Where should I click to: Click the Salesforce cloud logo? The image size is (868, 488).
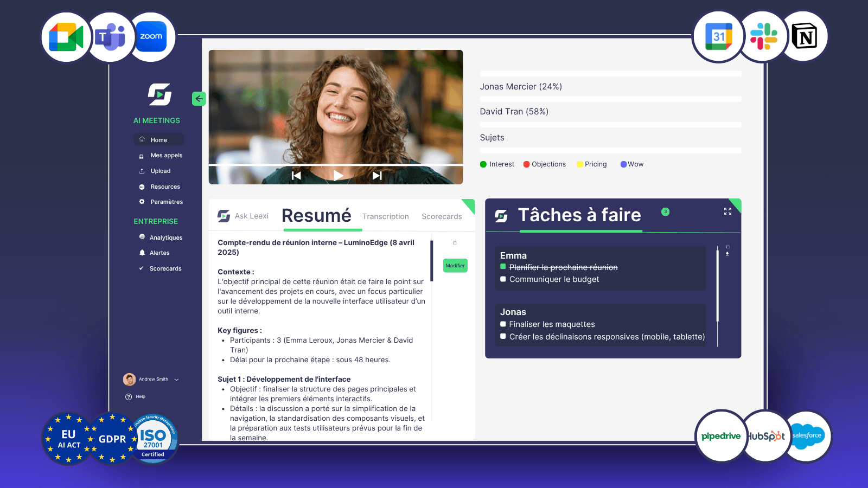coord(807,436)
